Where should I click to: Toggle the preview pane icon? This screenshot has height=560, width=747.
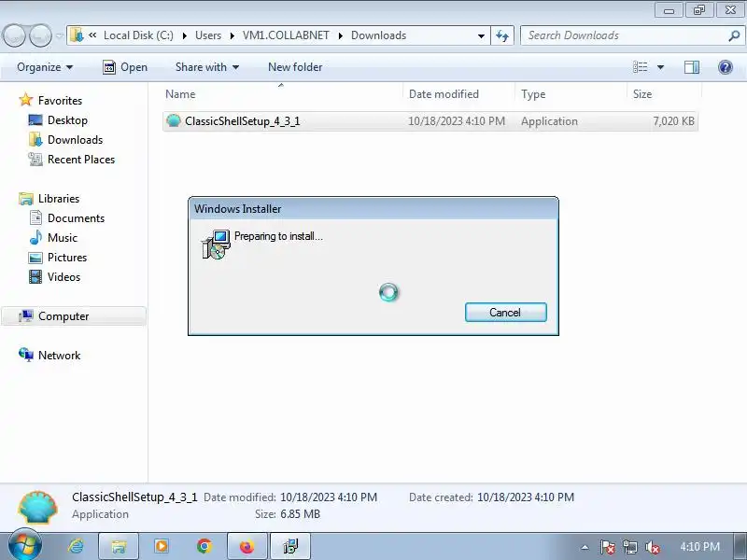pyautogui.click(x=692, y=67)
